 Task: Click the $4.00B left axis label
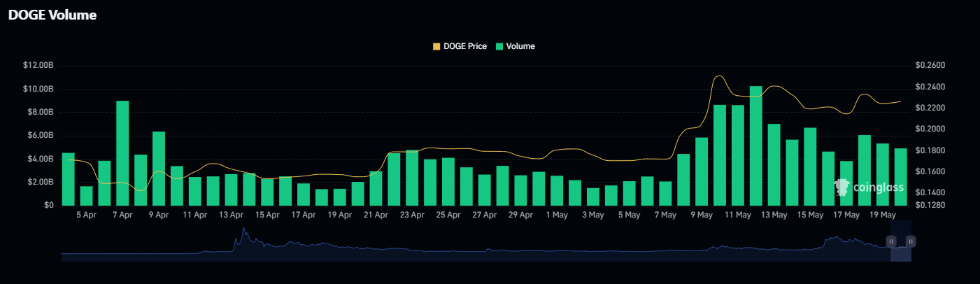(x=41, y=159)
